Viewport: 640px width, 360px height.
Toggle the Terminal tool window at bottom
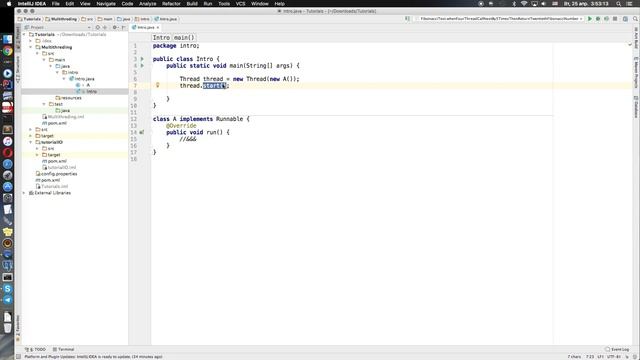tap(64, 349)
